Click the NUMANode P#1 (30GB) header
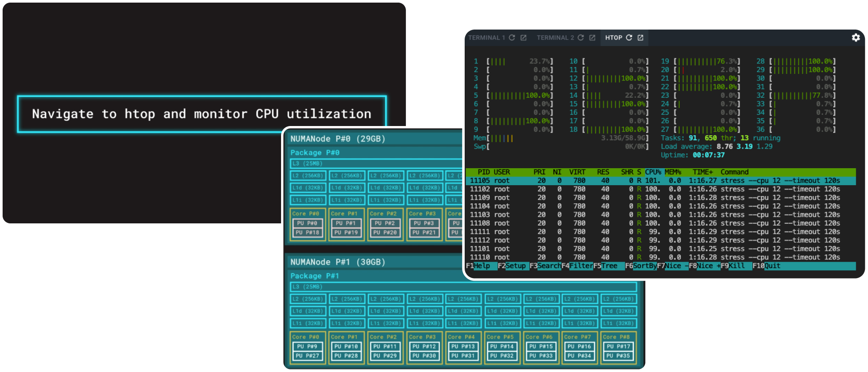 pyautogui.click(x=338, y=262)
